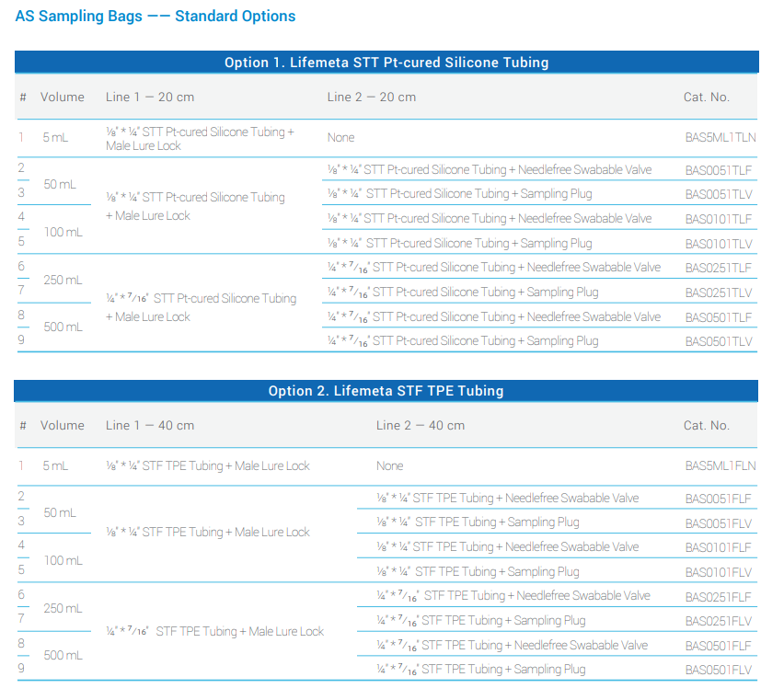This screenshot has height=700, width=784.
Task: Click 'Line 2 — 40 cm' column header
Action: tap(421, 426)
